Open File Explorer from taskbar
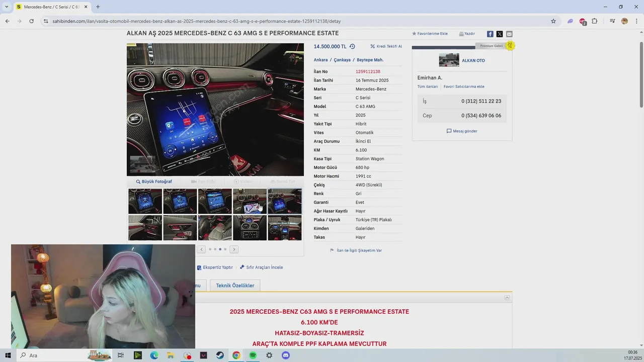 pyautogui.click(x=171, y=355)
